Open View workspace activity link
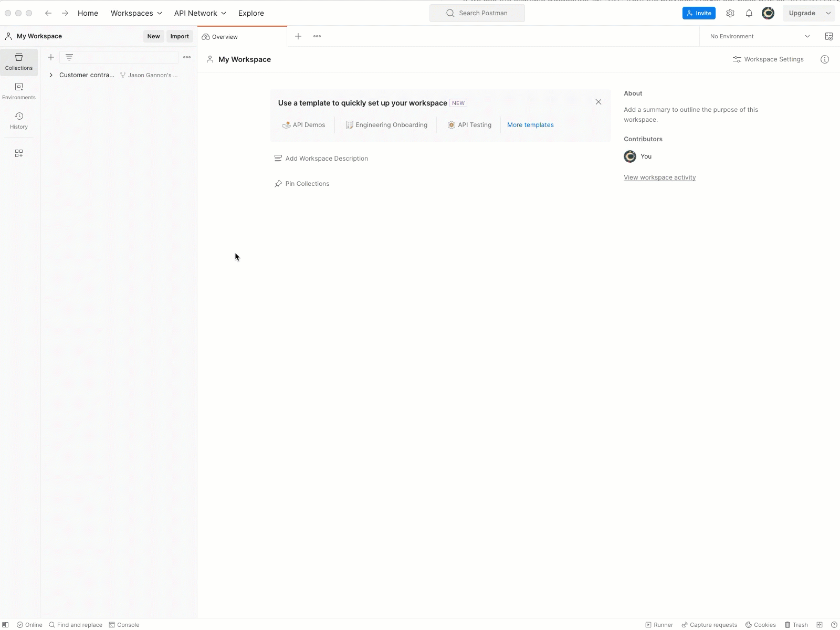 (x=660, y=177)
